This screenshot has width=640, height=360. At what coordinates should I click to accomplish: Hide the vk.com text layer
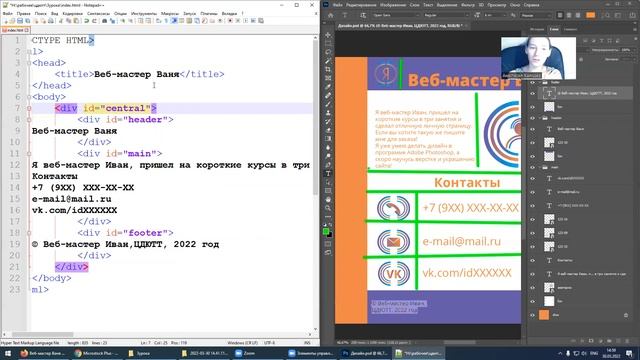pos(532,178)
